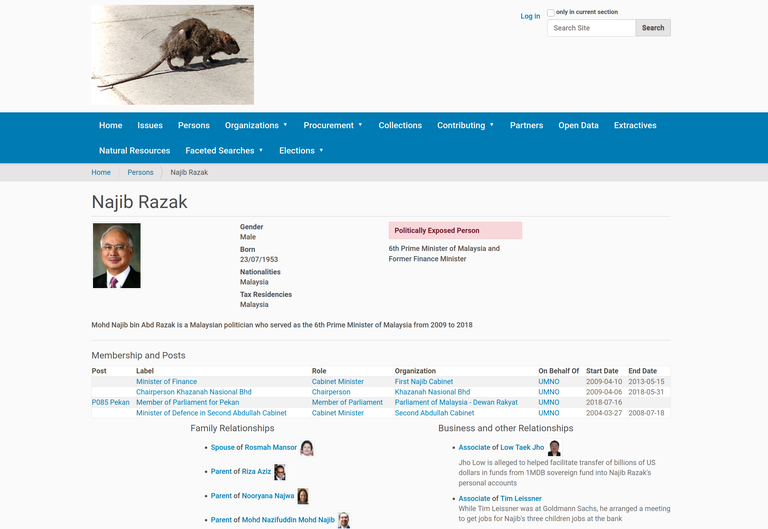Click Riza Aziz's small photo

tap(280, 472)
